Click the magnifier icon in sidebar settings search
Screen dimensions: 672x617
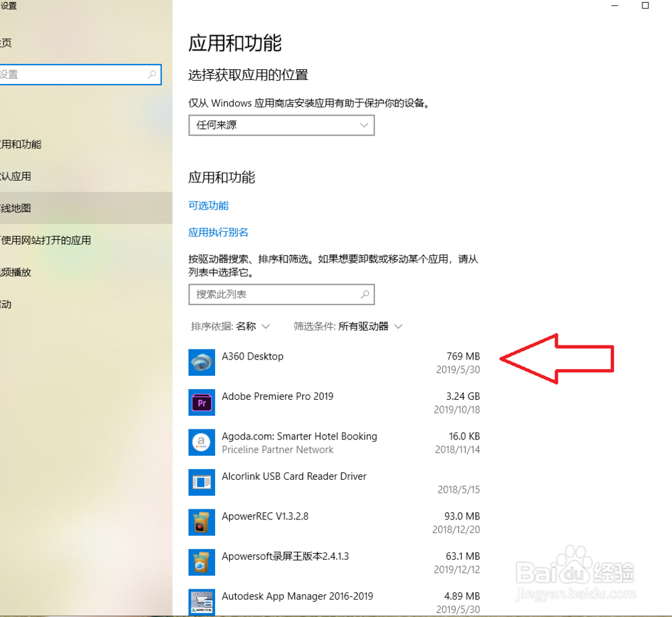point(152,75)
